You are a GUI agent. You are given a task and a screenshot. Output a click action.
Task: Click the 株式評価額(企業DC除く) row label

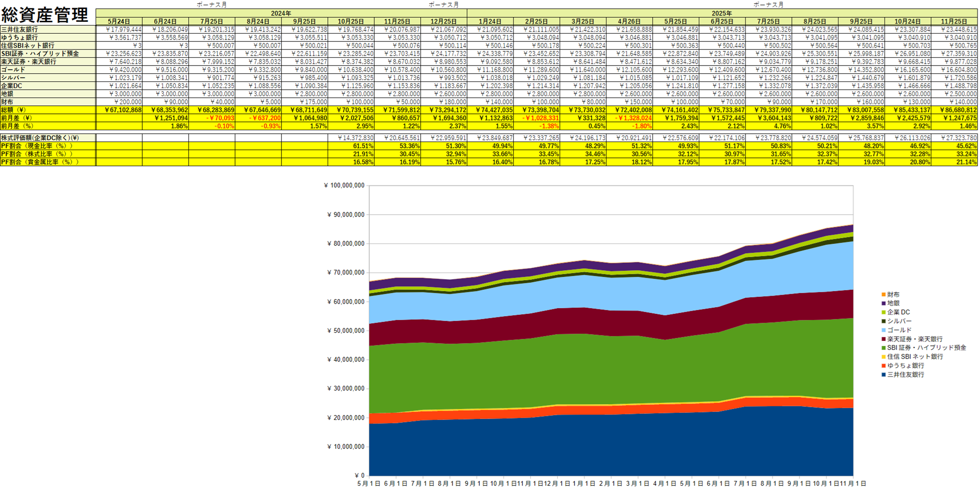40,138
